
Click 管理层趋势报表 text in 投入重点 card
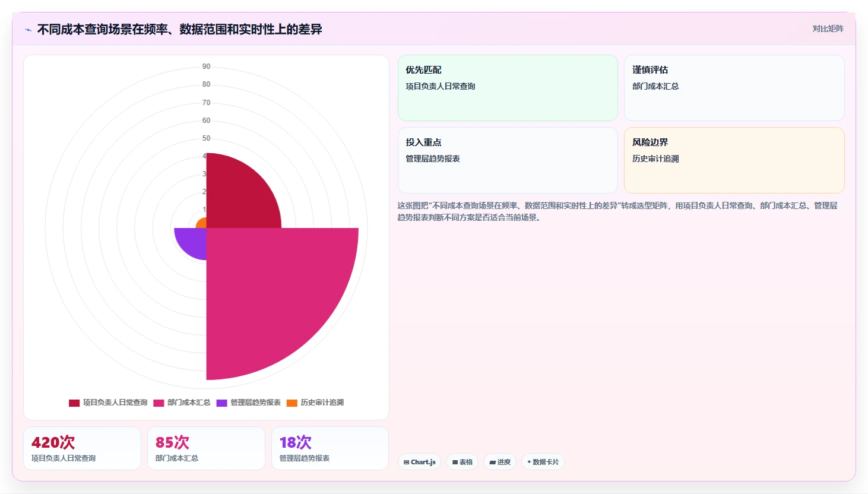point(433,159)
